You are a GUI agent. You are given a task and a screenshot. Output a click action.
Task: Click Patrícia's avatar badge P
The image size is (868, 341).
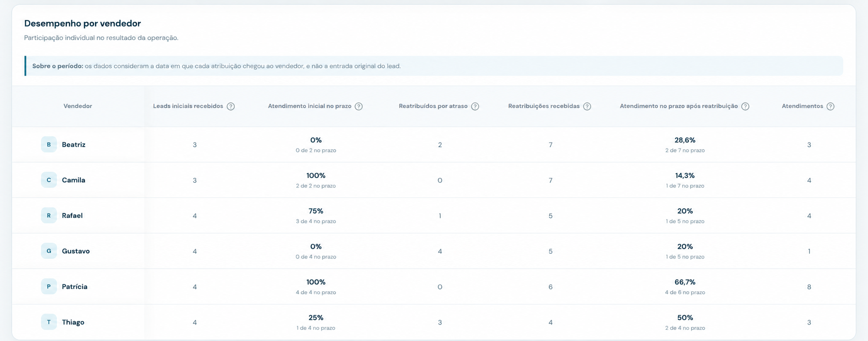pyautogui.click(x=49, y=286)
